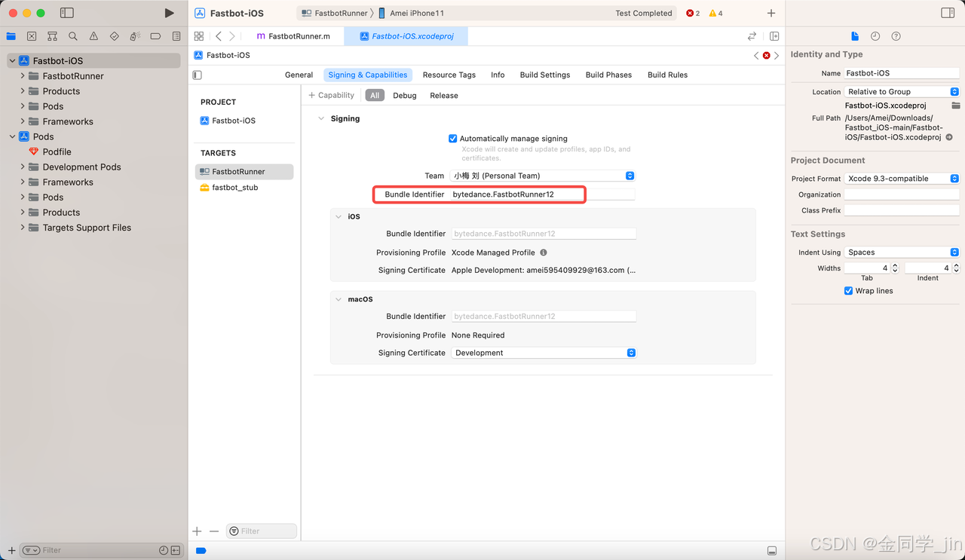The image size is (965, 560).
Task: Click the yellow warning count badge
Action: pyautogui.click(x=715, y=14)
